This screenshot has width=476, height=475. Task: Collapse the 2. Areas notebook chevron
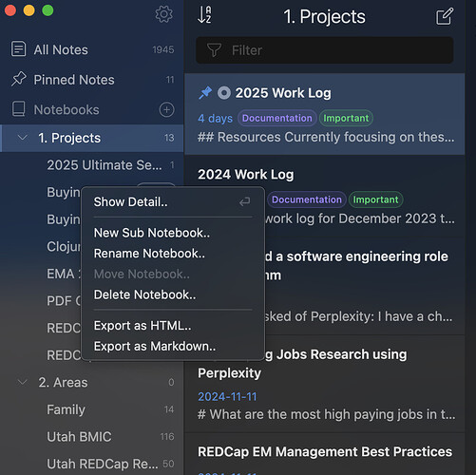pyautogui.click(x=23, y=382)
